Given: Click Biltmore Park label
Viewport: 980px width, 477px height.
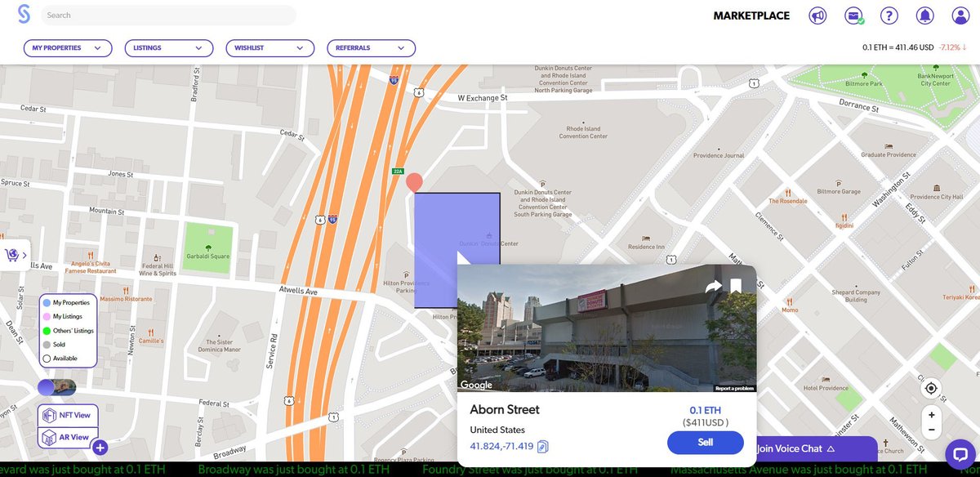Looking at the screenshot, I should 865,83.
